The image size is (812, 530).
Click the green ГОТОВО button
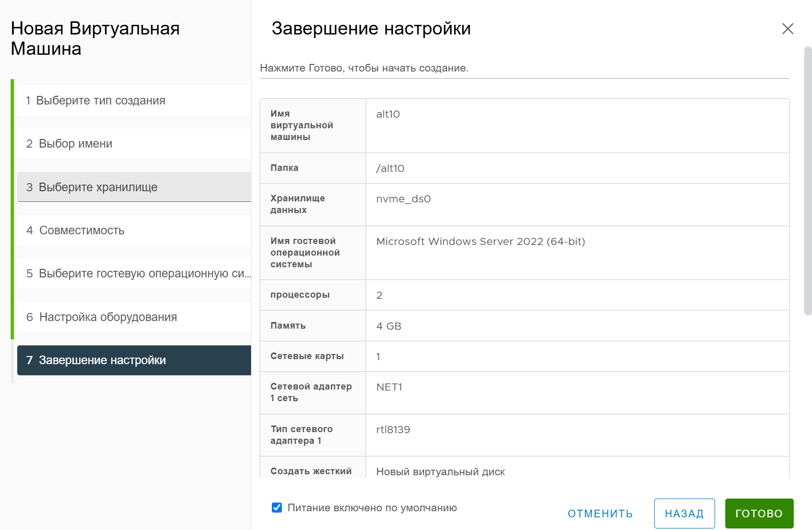759,514
